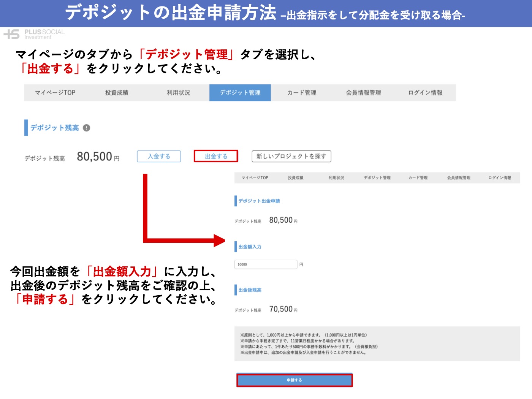The width and height of the screenshot is (532, 399).
Task: Open 会員情報管理 tab in lower navigation
Action: [x=459, y=178]
